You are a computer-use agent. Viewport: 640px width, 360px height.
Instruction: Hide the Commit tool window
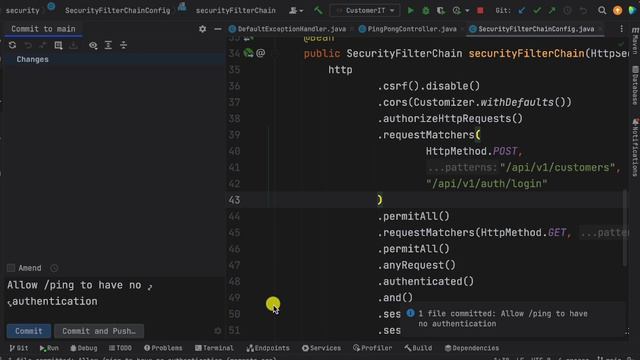point(218,29)
